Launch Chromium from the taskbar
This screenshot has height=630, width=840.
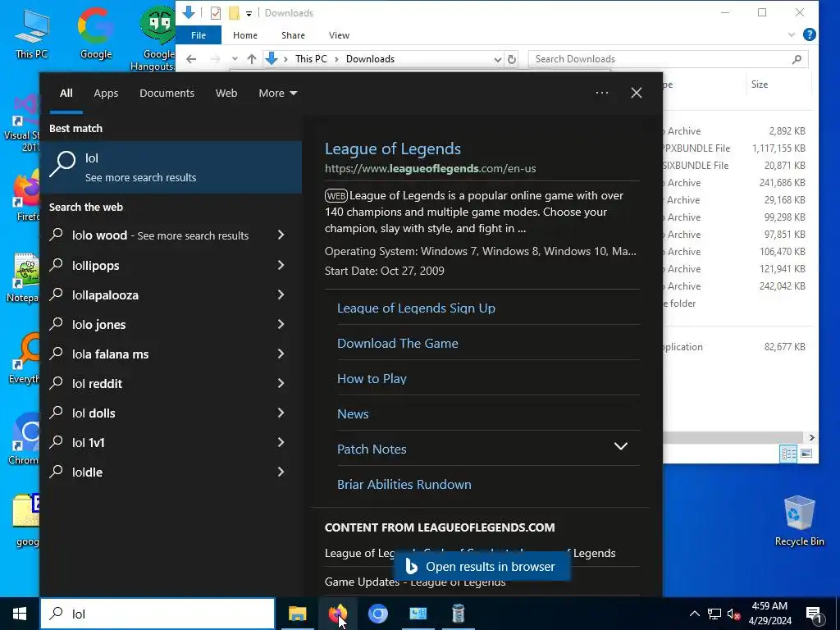coord(377,614)
